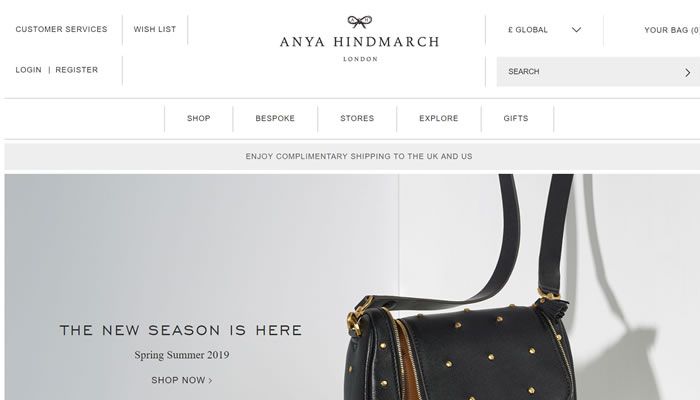
Task: Open the SHOP menu
Action: (x=199, y=118)
